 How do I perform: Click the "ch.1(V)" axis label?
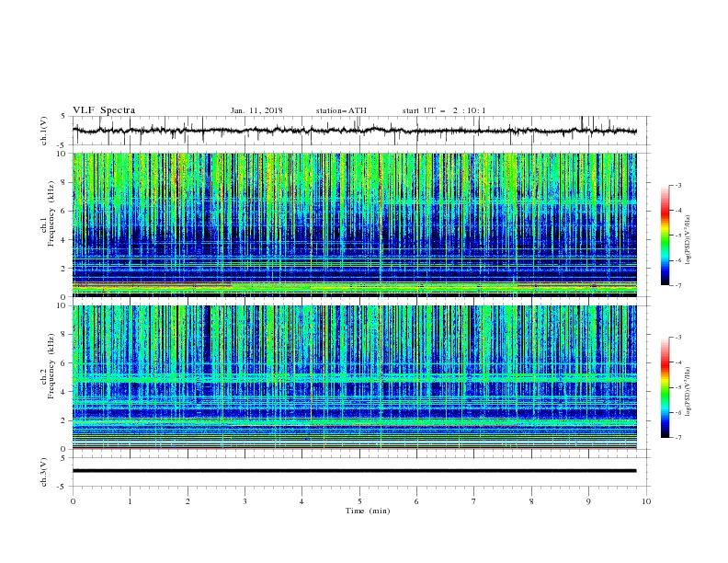[x=44, y=131]
